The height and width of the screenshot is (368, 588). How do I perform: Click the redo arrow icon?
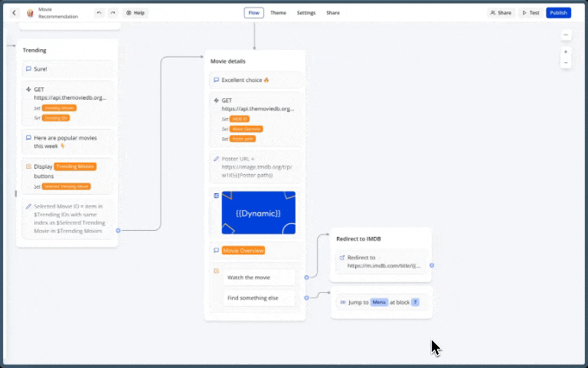[113, 13]
